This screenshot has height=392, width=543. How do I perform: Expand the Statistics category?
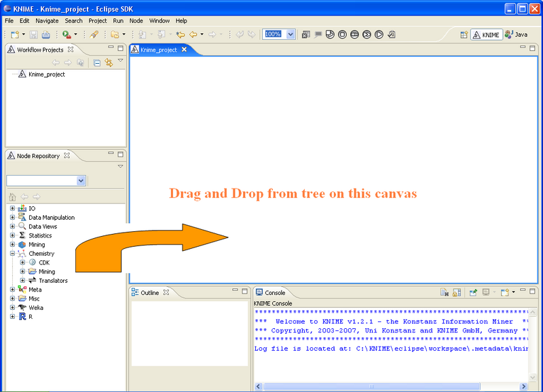click(12, 235)
